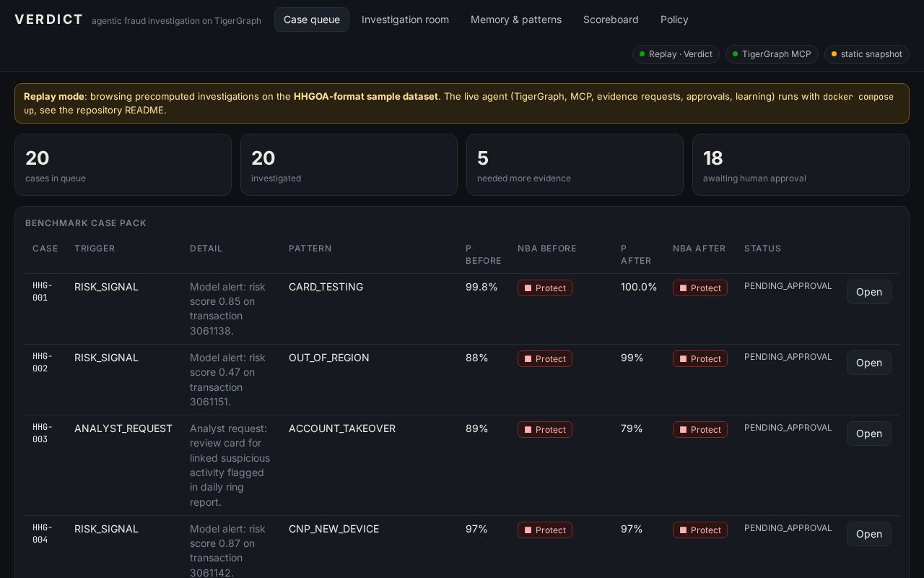Click the P BEFORE column header
The width and height of the screenshot is (924, 578).
click(x=484, y=254)
